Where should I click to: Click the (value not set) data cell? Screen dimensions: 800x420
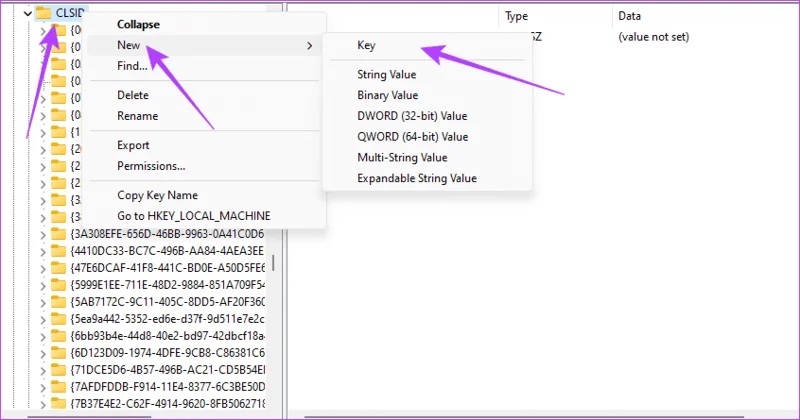coord(654,37)
